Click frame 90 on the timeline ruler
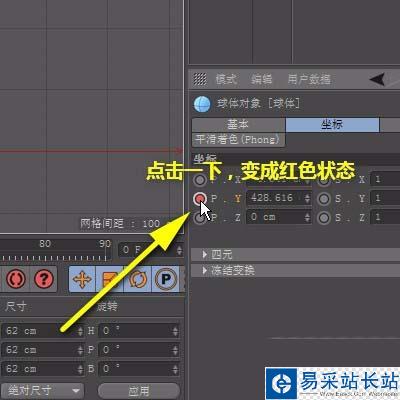The height and width of the screenshot is (400, 400). [105, 244]
